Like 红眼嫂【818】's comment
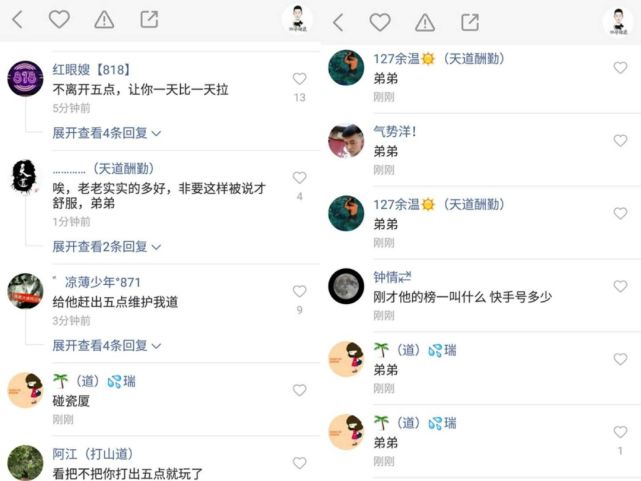The image size is (641, 481). pos(300,78)
